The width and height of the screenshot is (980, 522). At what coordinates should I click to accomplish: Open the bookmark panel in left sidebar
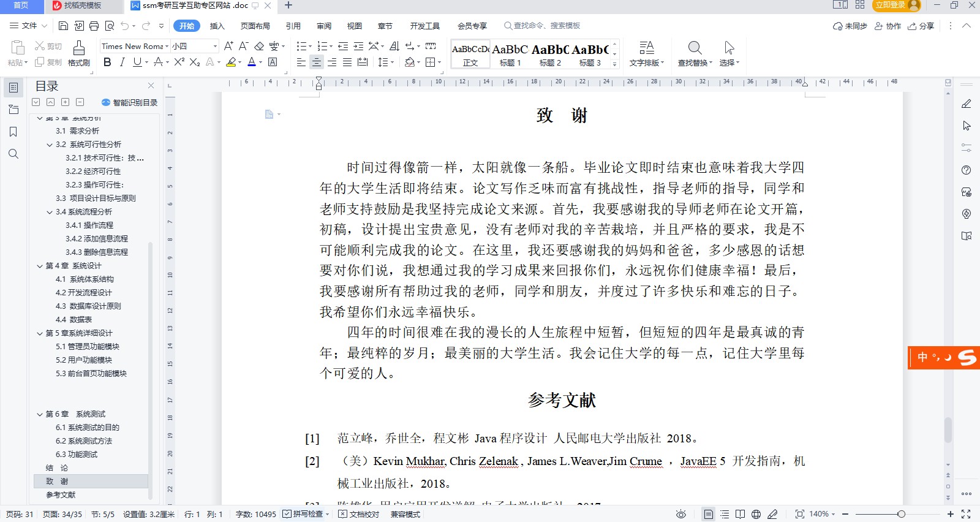click(13, 132)
